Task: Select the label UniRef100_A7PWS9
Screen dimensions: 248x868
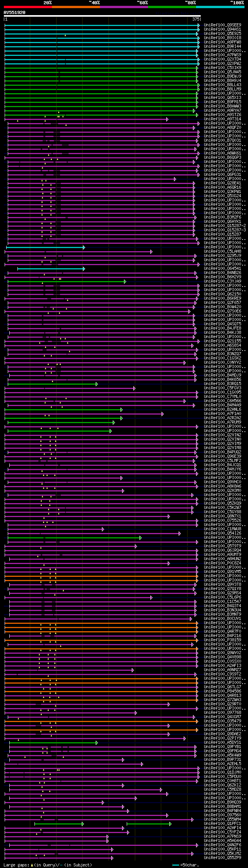Action: pos(222,55)
